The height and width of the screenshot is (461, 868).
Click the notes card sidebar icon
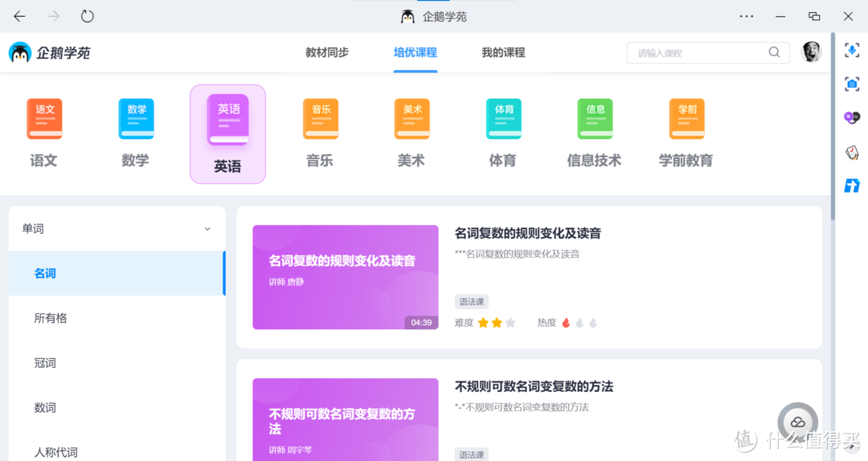851,152
